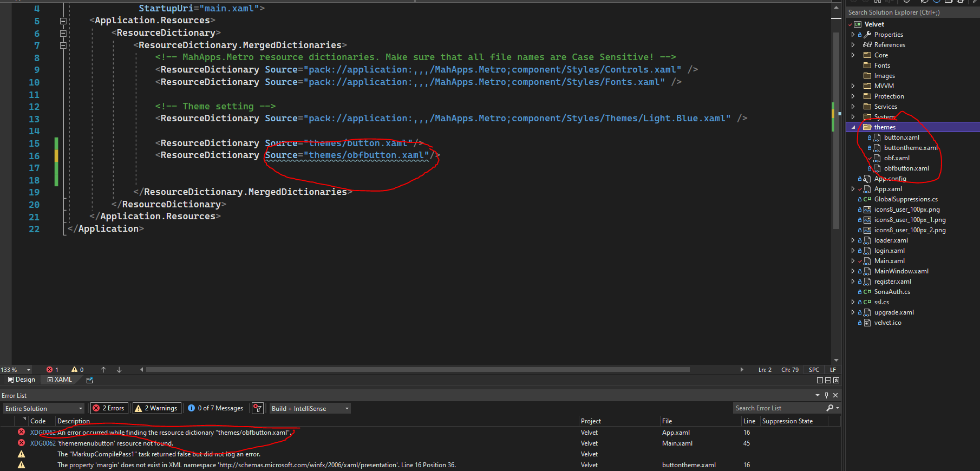Open the Entire Solution scope dropdown
The height and width of the screenshot is (471, 980).
[44, 408]
